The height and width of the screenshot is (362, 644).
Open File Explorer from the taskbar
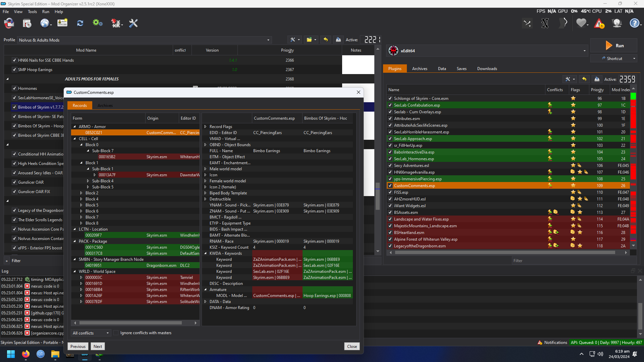click(x=55, y=354)
